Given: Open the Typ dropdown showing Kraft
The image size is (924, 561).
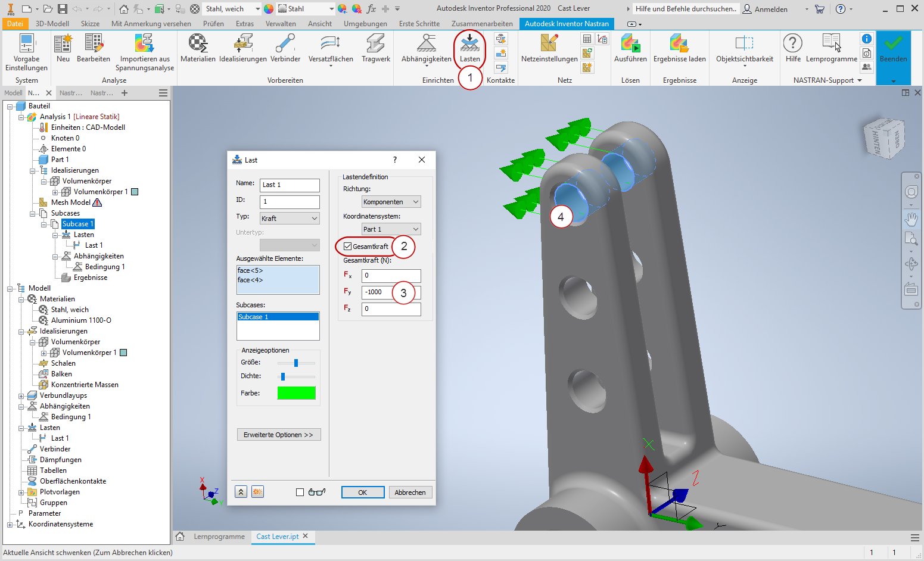Looking at the screenshot, I should (x=290, y=219).
